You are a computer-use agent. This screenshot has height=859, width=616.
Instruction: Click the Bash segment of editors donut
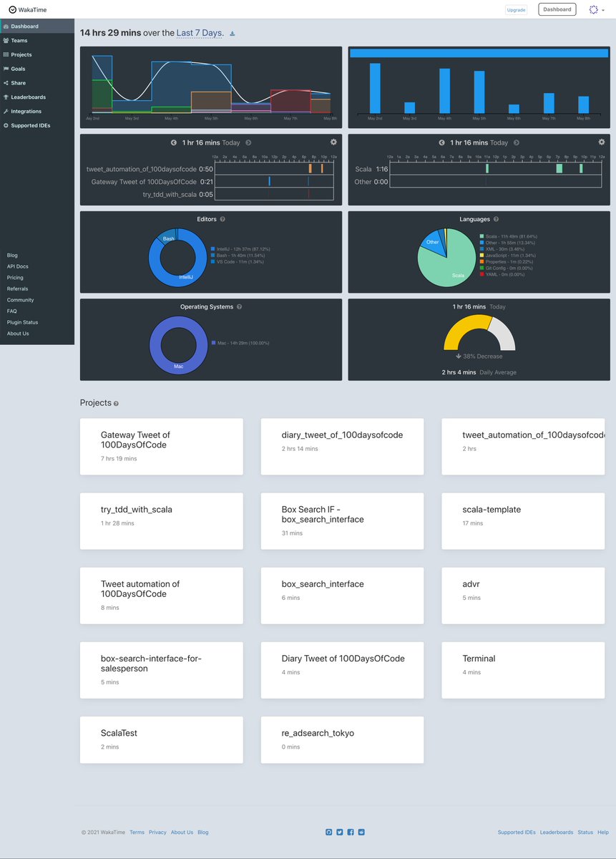click(x=169, y=238)
